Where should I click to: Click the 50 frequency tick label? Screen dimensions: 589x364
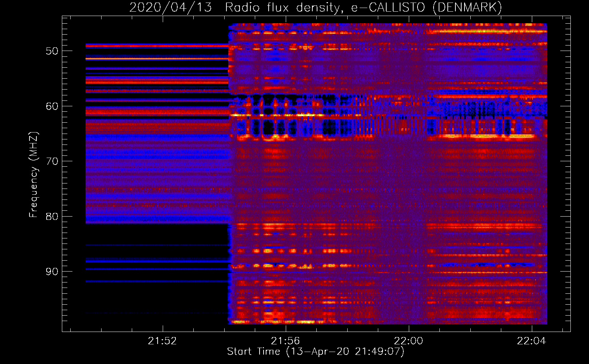(52, 51)
